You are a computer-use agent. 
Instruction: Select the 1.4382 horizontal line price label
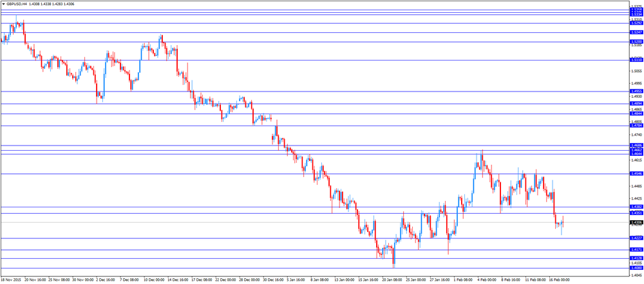pyautogui.click(x=636, y=207)
